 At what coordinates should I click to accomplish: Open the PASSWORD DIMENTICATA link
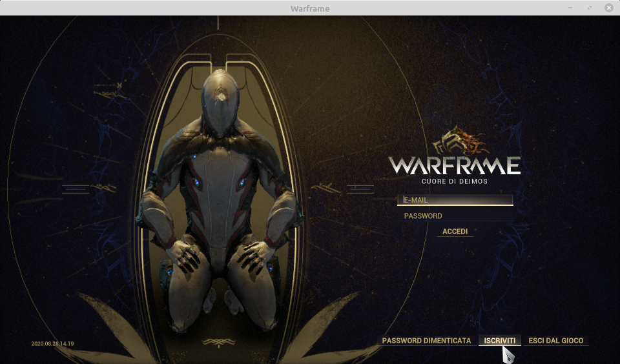[x=426, y=341]
